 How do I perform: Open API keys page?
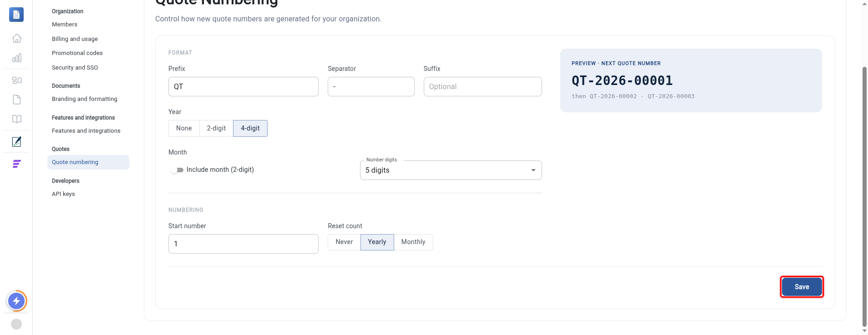pyautogui.click(x=63, y=194)
